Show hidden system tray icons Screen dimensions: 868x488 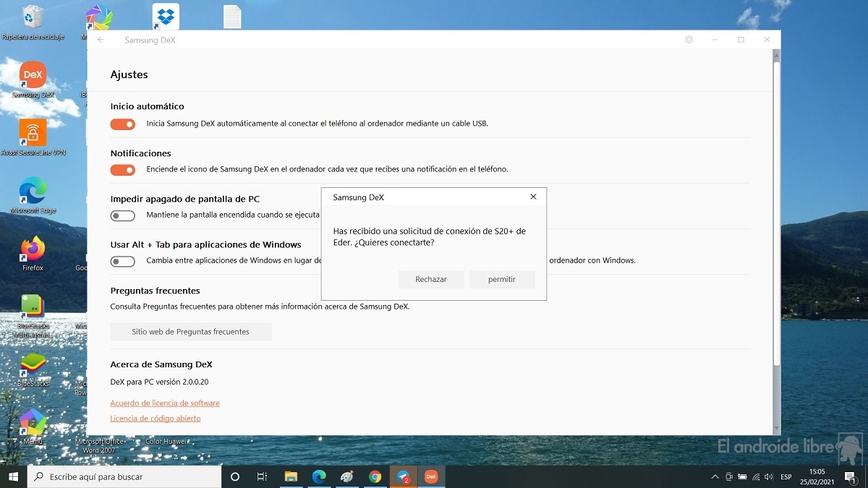[x=715, y=477]
